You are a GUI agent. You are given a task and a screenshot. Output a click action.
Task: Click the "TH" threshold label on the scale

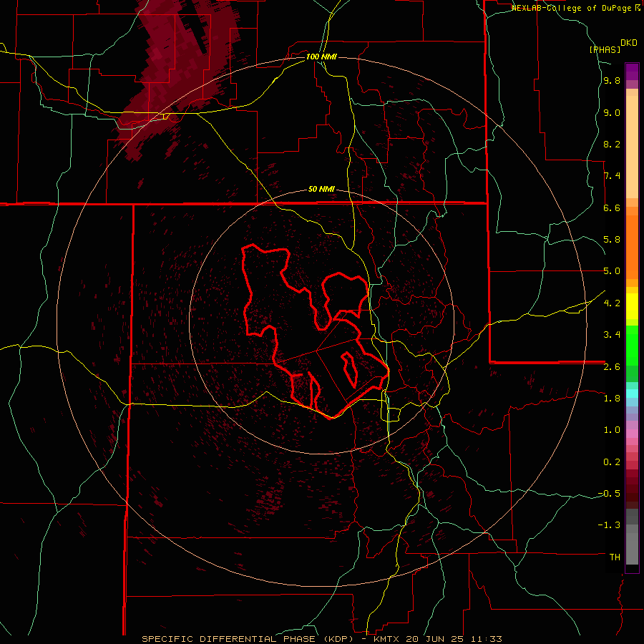615,557
